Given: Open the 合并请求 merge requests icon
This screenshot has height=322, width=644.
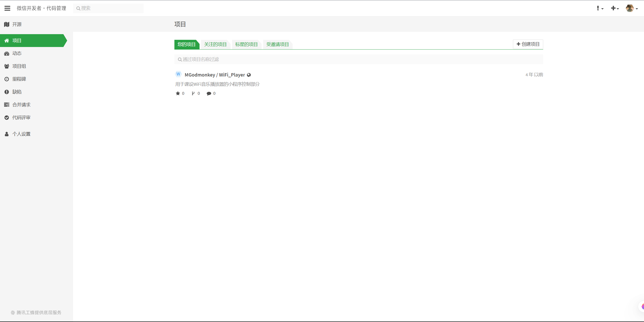Looking at the screenshot, I should (x=7, y=105).
